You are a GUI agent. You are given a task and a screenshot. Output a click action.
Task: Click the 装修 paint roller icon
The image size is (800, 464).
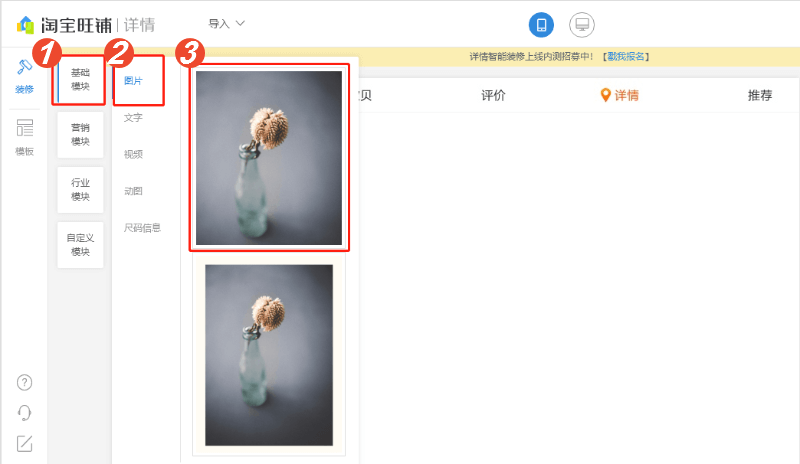point(24,67)
